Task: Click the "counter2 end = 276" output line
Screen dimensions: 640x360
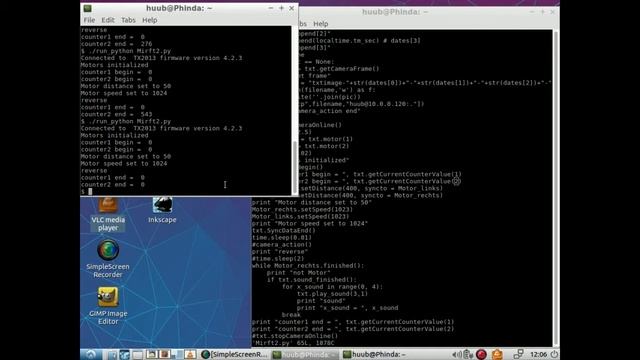Action: 116,44
